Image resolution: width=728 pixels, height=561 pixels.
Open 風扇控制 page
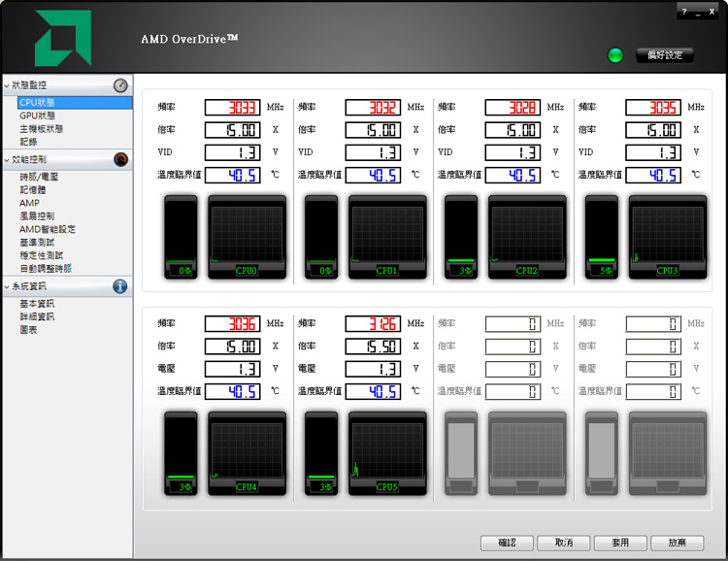click(37, 215)
